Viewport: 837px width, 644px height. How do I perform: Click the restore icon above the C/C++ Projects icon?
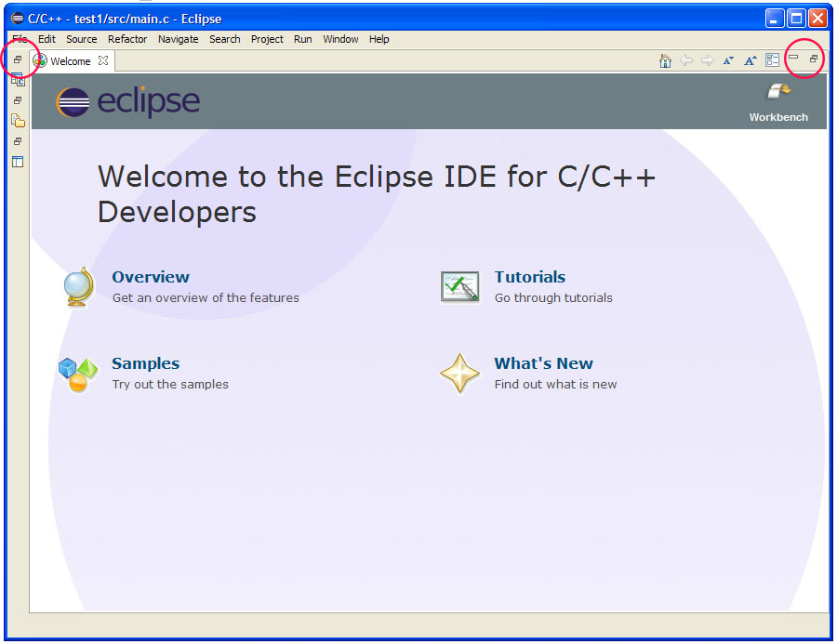18,59
